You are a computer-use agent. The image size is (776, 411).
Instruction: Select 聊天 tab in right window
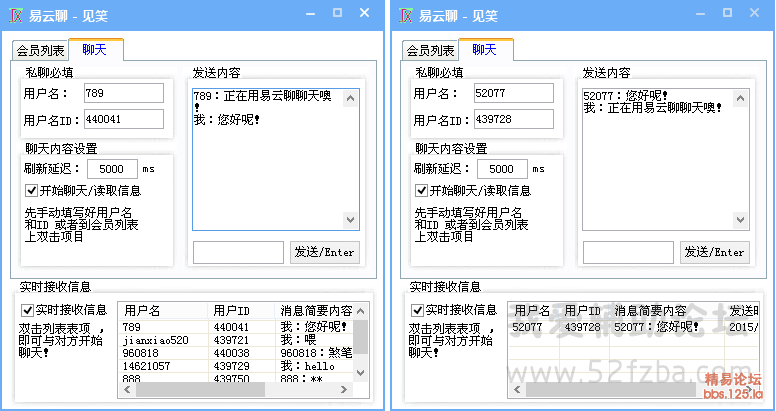(x=485, y=49)
